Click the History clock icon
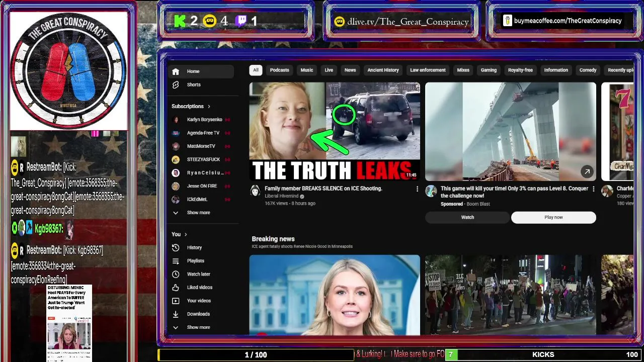The height and width of the screenshot is (362, 644). [176, 248]
